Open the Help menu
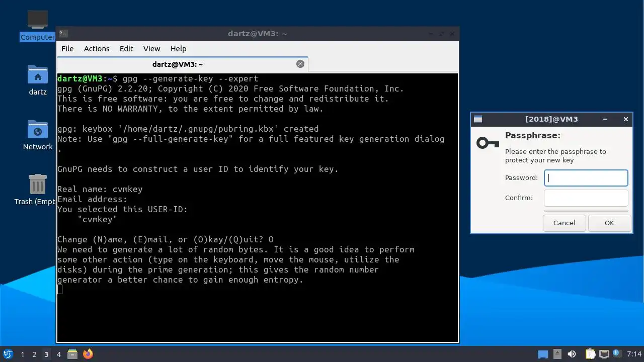 179,49
